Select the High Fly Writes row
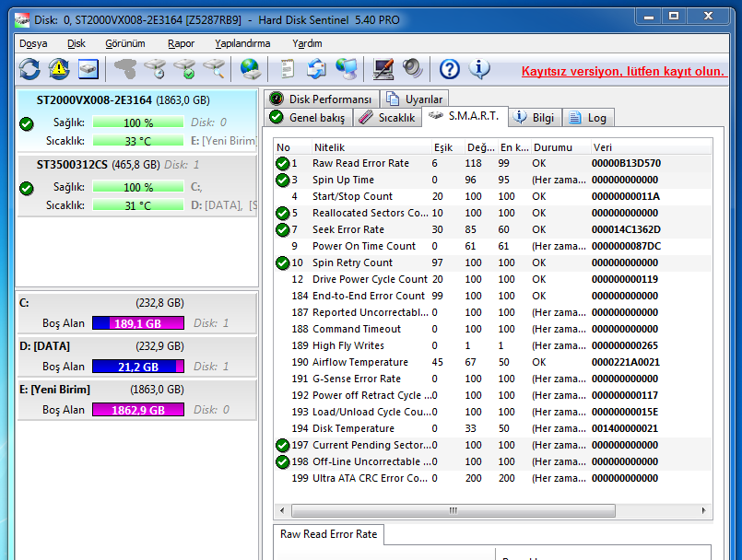742x560 pixels. 492,345
